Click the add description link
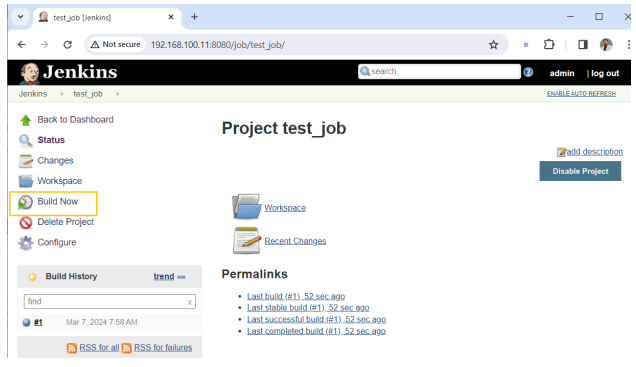The height and width of the screenshot is (367, 636). pyautogui.click(x=595, y=152)
